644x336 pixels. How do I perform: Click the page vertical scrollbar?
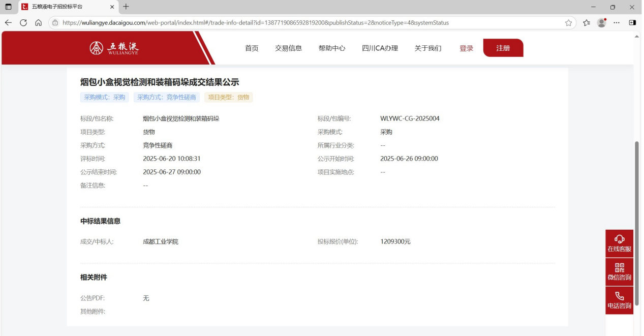click(637, 224)
